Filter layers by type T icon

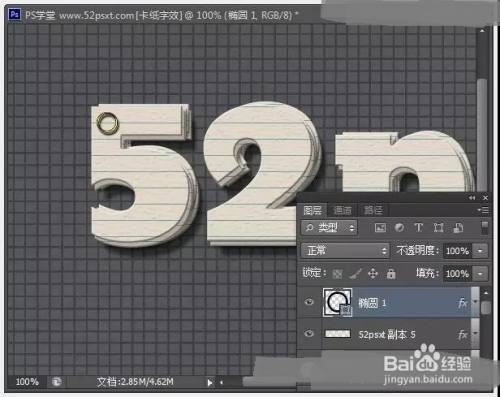pyautogui.click(x=418, y=228)
